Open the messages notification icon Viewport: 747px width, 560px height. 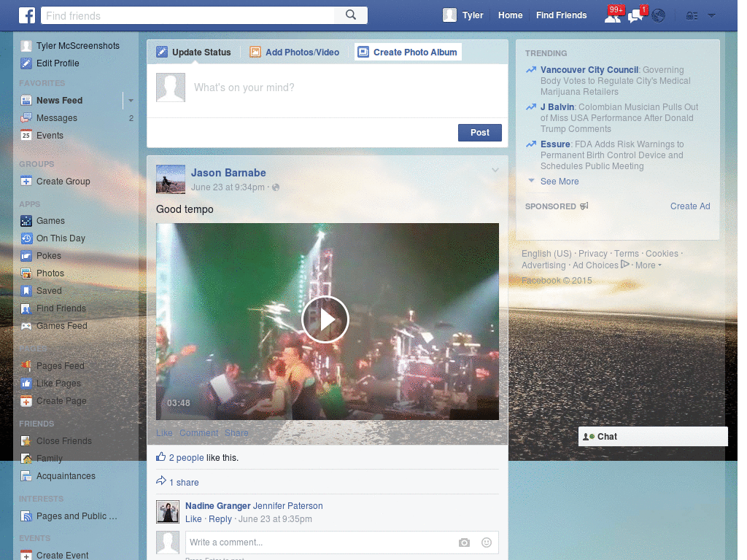click(x=636, y=15)
